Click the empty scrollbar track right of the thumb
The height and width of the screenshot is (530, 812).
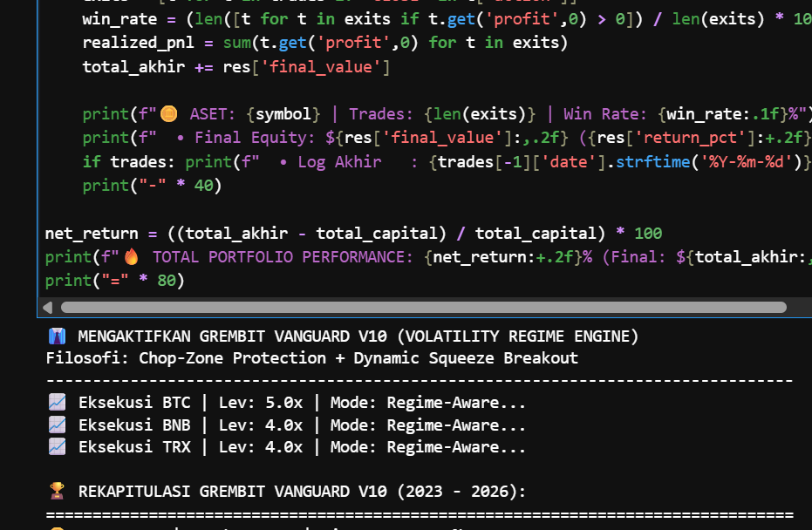coord(797,307)
